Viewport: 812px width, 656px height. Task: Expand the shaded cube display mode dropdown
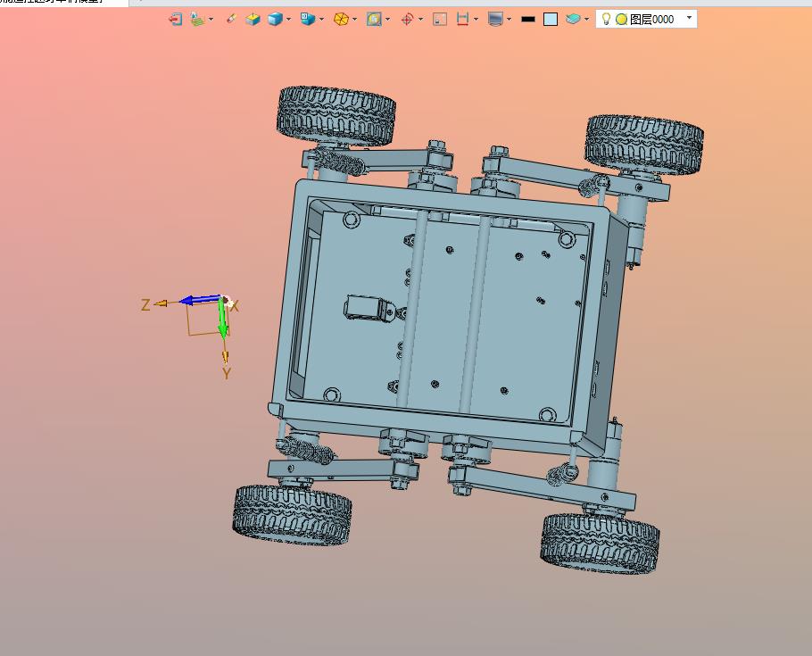pos(288,20)
